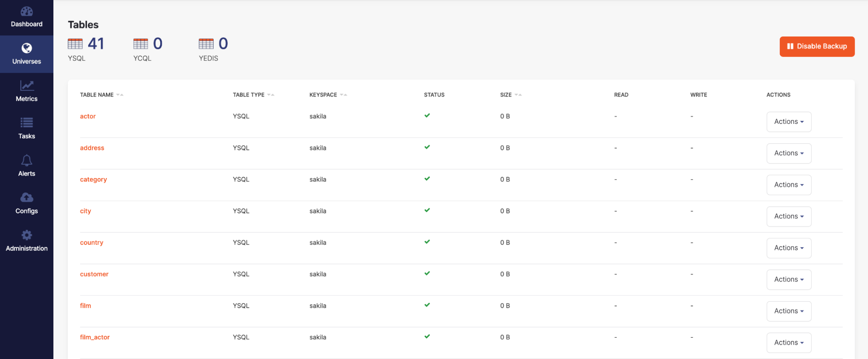868x359 pixels.
Task: Expand Actions dropdown for actor table
Action: [x=789, y=122]
